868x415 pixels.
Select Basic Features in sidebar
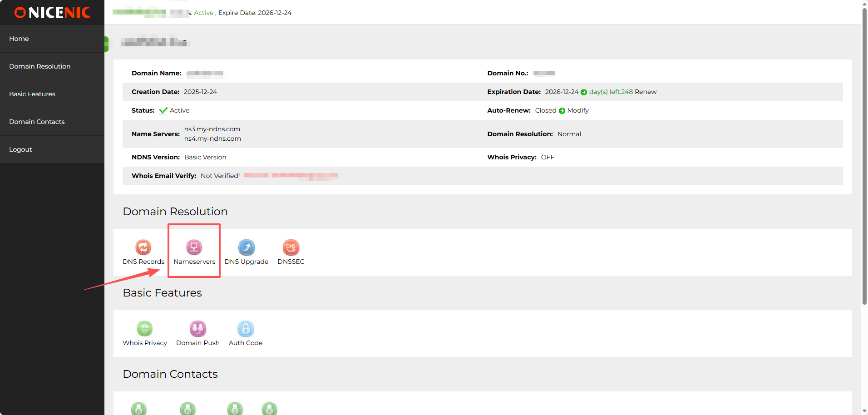(32, 94)
